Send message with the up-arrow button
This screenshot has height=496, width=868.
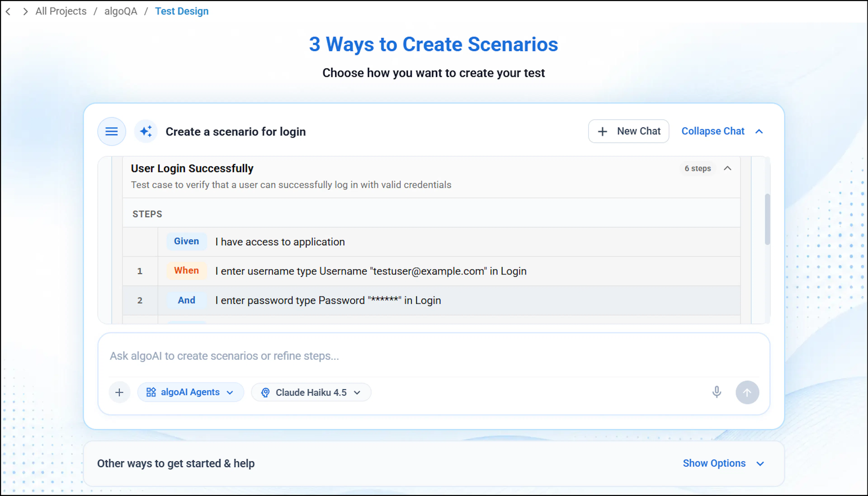click(x=747, y=392)
